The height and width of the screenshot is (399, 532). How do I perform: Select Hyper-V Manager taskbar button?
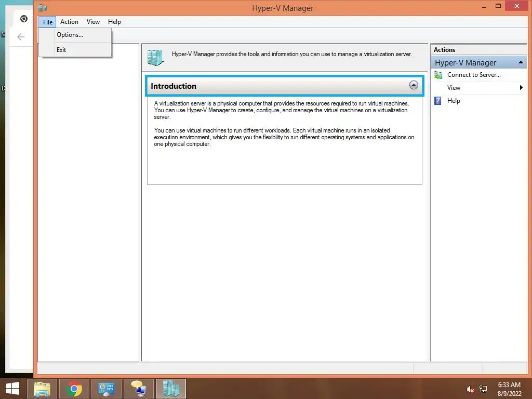[170, 389]
